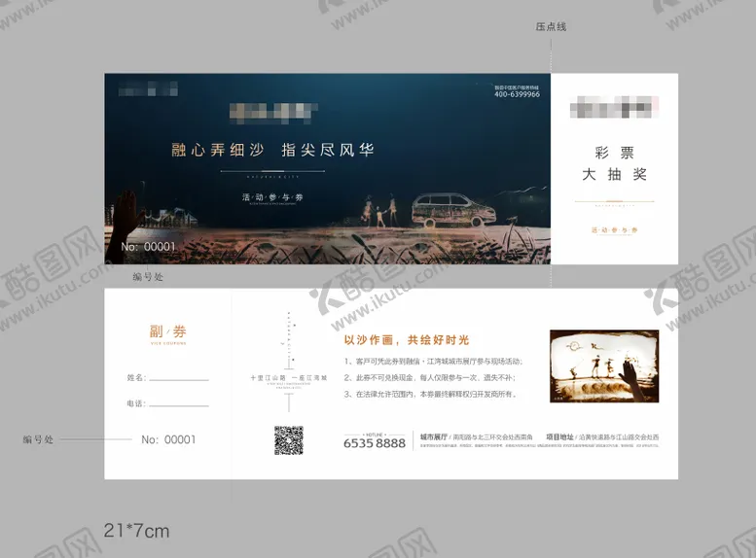756x558 pixels.
Task: Click the headline 融心弄细沙 指尖尽风华
Action: point(272,150)
